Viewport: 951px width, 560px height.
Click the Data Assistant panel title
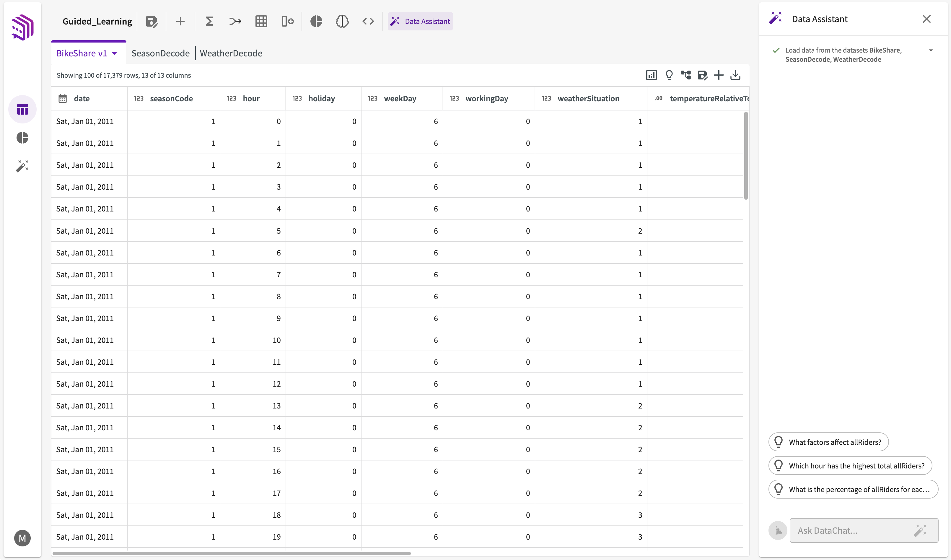click(x=820, y=19)
